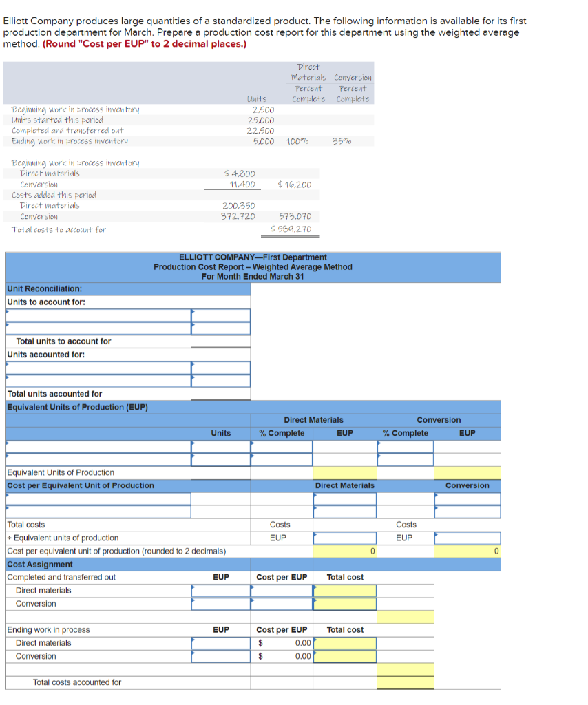Image resolution: width=588 pixels, height=705 pixels.
Task: Select the Conversion Cost per EUP cell in Cost Assignment
Action: [x=282, y=603]
